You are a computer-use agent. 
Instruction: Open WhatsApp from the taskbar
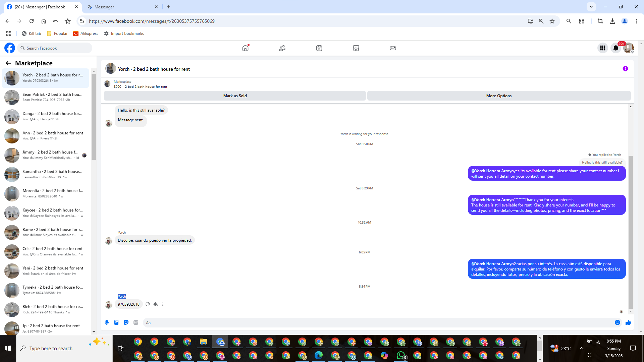click(x=401, y=355)
